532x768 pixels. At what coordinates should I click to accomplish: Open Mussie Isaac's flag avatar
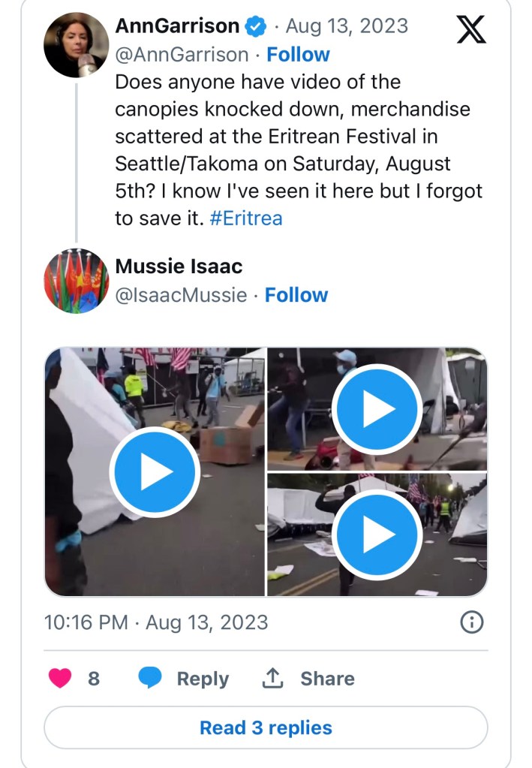pyautogui.click(x=76, y=281)
